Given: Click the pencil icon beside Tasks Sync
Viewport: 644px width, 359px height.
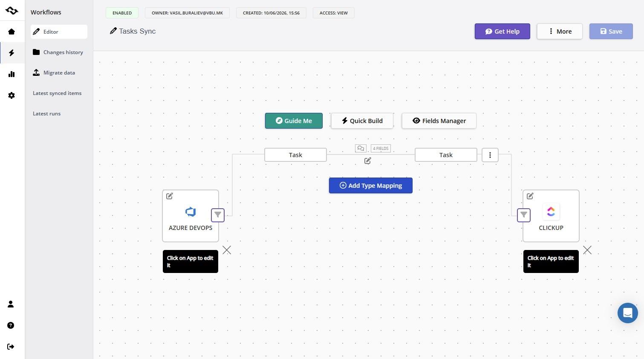Looking at the screenshot, I should [x=113, y=31].
